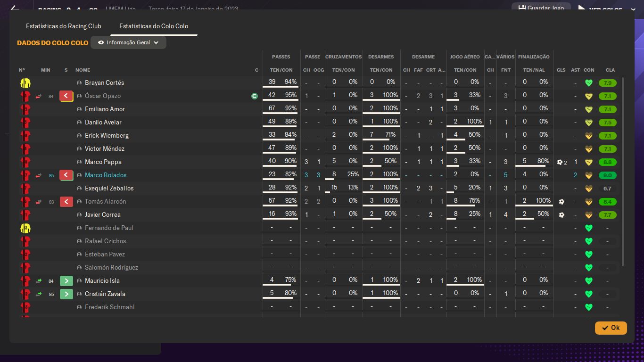
Task: Click Emiliano Amor's 67 passes value
Action: point(272,109)
